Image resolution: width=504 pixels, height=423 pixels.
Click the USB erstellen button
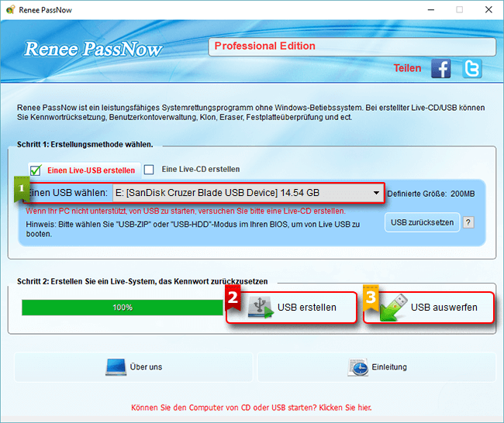coord(292,308)
